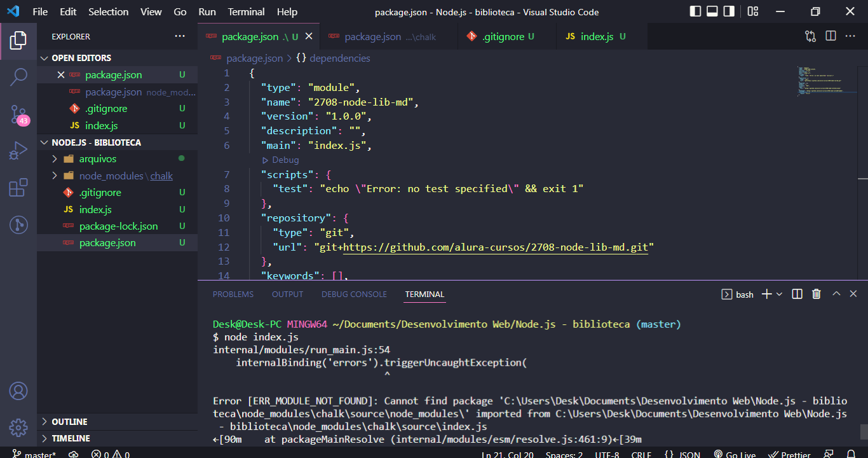Open the Search view in activity bar
The width and height of the screenshot is (868, 458).
point(18,78)
